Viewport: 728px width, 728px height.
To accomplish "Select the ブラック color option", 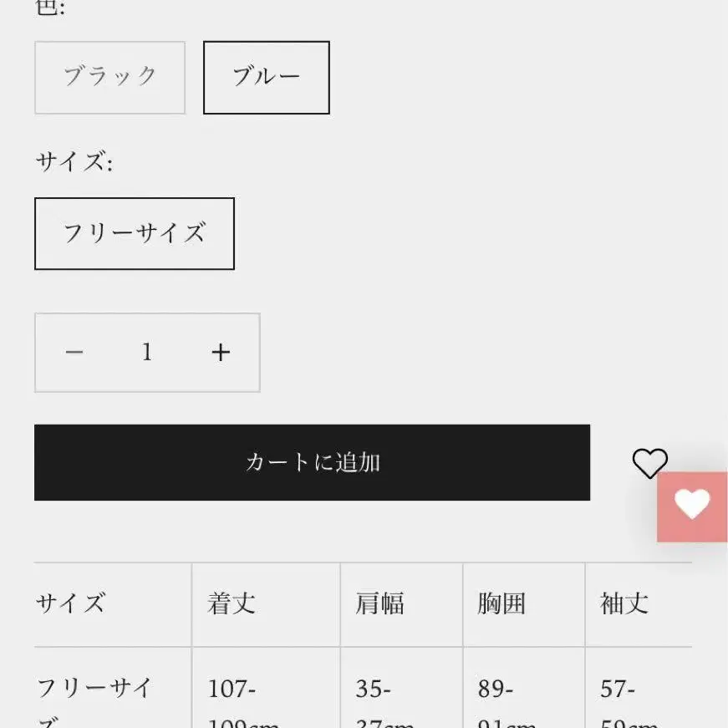I will [109, 77].
